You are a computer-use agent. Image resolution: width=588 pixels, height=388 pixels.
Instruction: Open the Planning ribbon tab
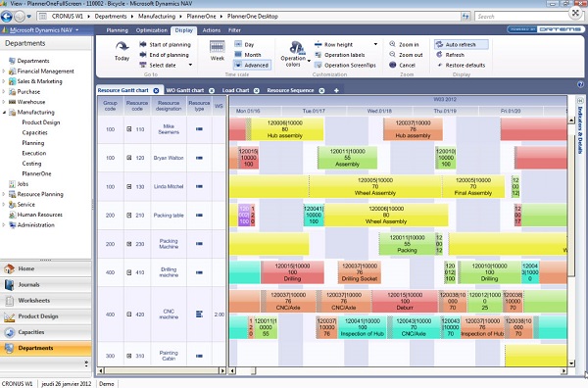click(117, 30)
